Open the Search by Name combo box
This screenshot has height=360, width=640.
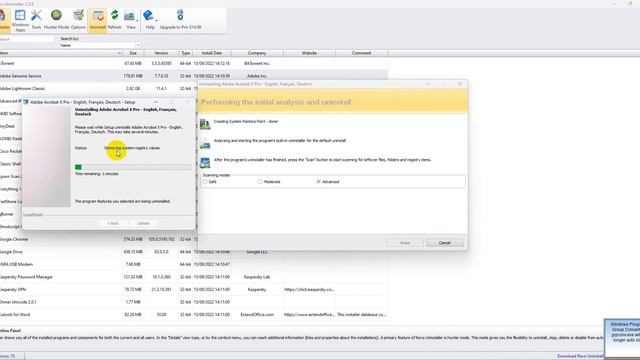[100, 45]
